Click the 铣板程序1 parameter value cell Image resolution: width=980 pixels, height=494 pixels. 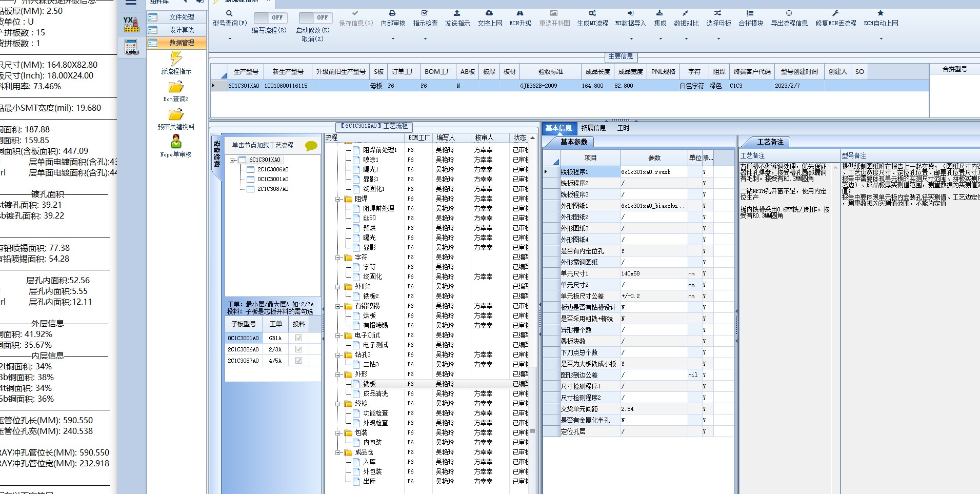pyautogui.click(x=654, y=172)
